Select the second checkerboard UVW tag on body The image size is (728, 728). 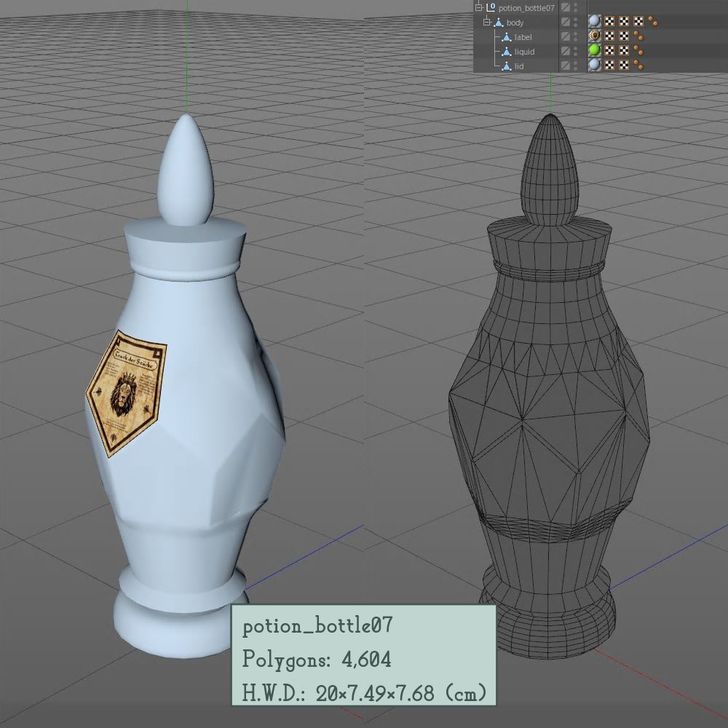(624, 21)
